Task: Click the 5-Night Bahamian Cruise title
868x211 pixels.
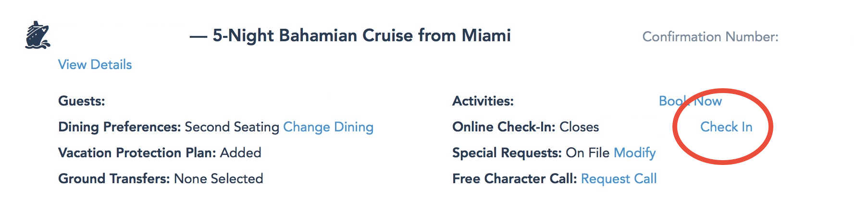Action: pyautogui.click(x=361, y=35)
